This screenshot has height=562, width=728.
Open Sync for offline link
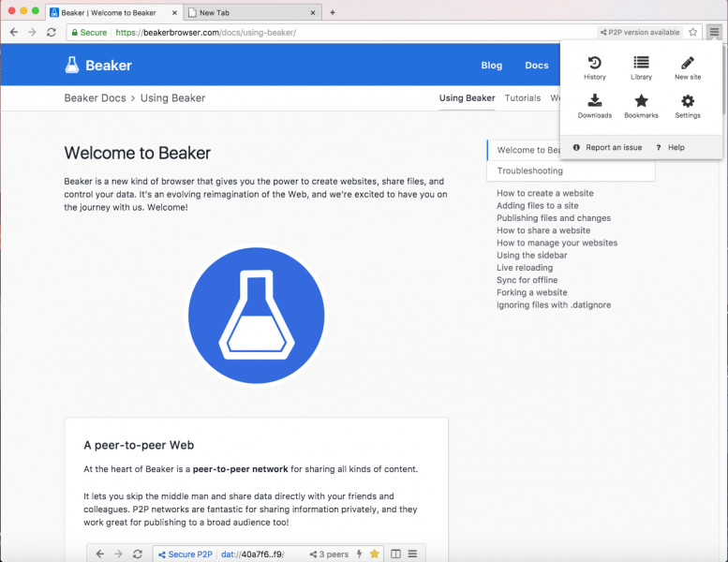click(x=527, y=280)
